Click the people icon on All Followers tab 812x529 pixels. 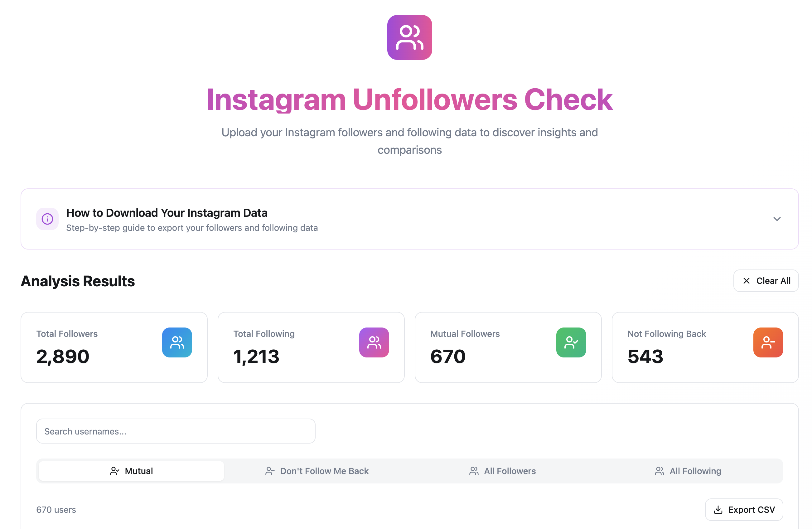click(474, 471)
